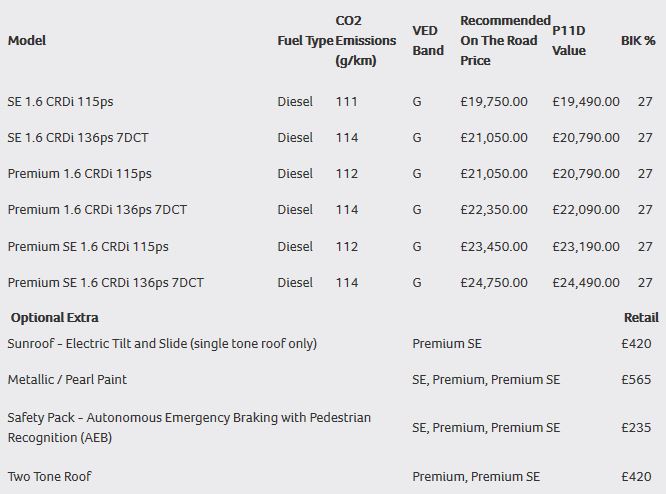Select the Premium 1.6 CRDi 115ps model
This screenshot has width=666, height=494.
(x=80, y=174)
